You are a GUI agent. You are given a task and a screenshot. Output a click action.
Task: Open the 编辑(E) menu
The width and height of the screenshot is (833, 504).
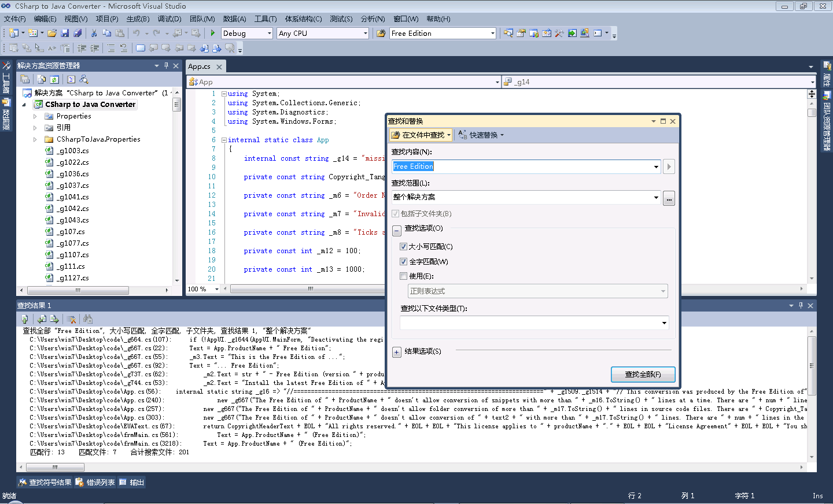pyautogui.click(x=45, y=19)
